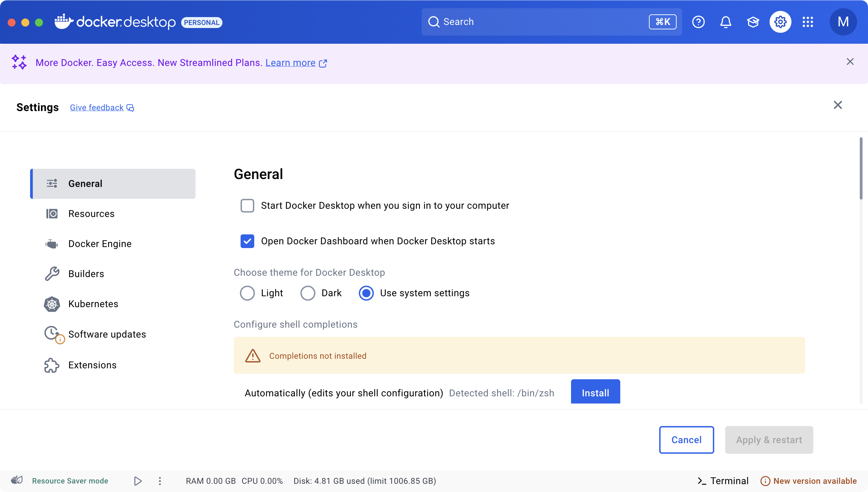
Task: Open the notifications bell
Action: coord(725,22)
